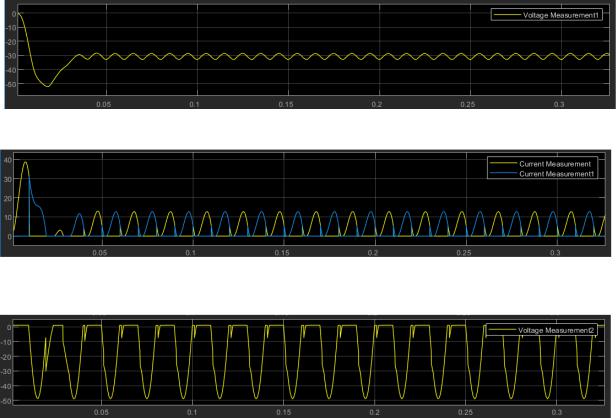This screenshot has height=418, width=616.
Task: Click the -40 axis label on Voltage Measurement2 plot
Action: pyautogui.click(x=7, y=386)
